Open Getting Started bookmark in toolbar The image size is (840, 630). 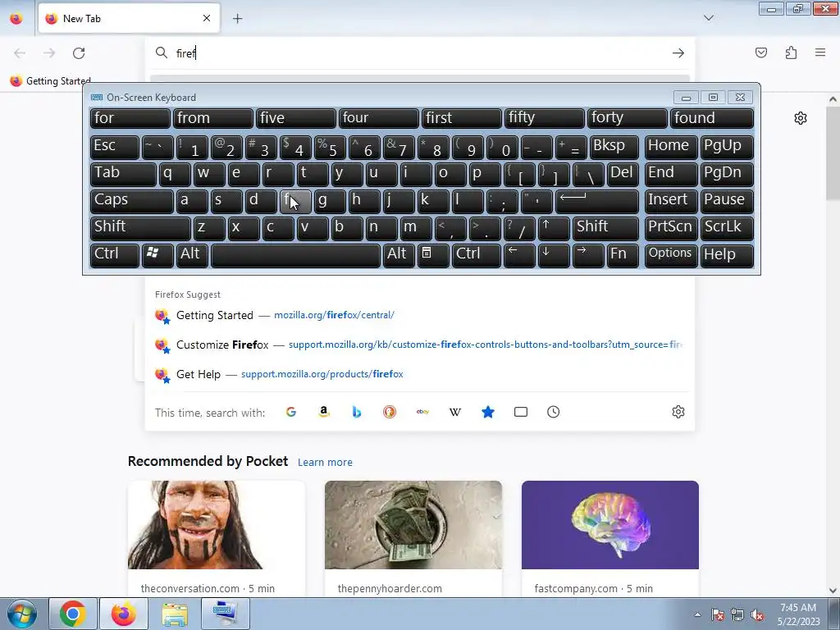[x=50, y=81]
